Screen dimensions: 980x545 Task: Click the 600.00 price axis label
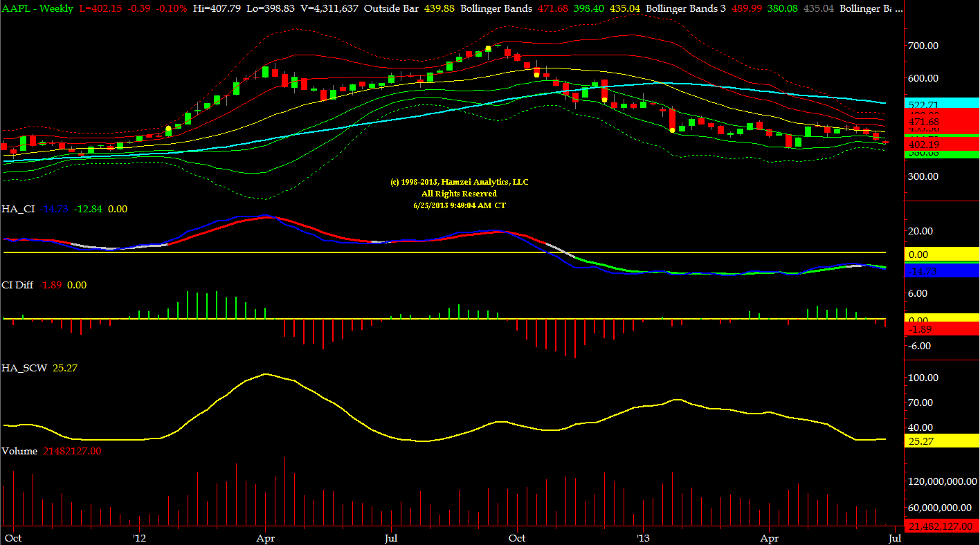(x=923, y=78)
